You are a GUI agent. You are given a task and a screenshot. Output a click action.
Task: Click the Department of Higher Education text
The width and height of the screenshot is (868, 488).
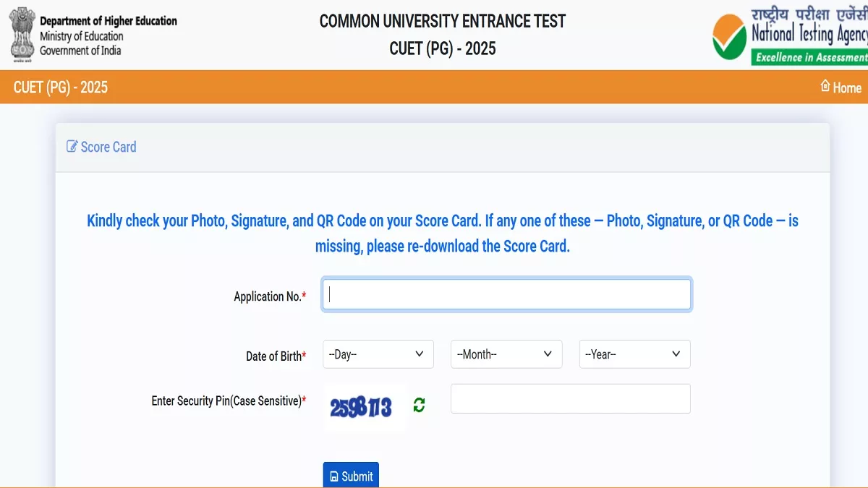(x=109, y=21)
